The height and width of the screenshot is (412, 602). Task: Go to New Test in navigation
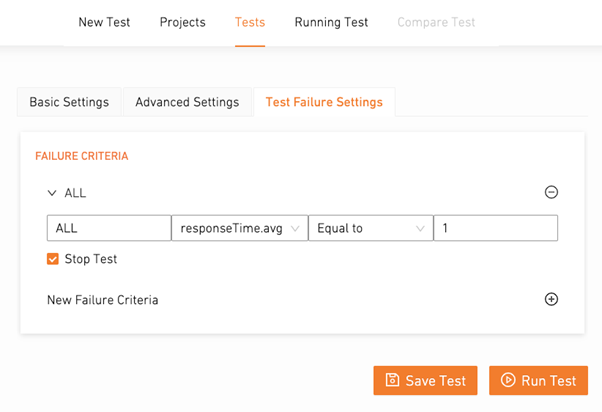coord(104,22)
